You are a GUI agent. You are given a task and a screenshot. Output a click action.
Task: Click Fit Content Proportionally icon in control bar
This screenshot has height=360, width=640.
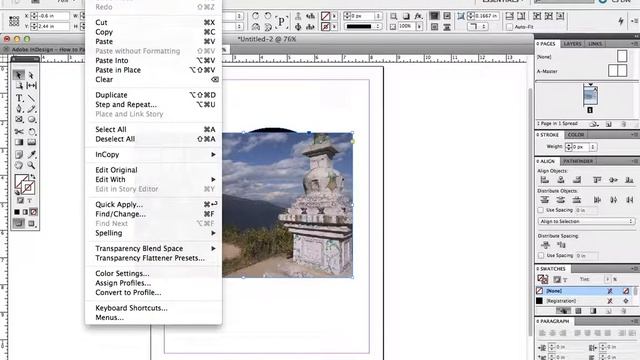tap(521, 16)
